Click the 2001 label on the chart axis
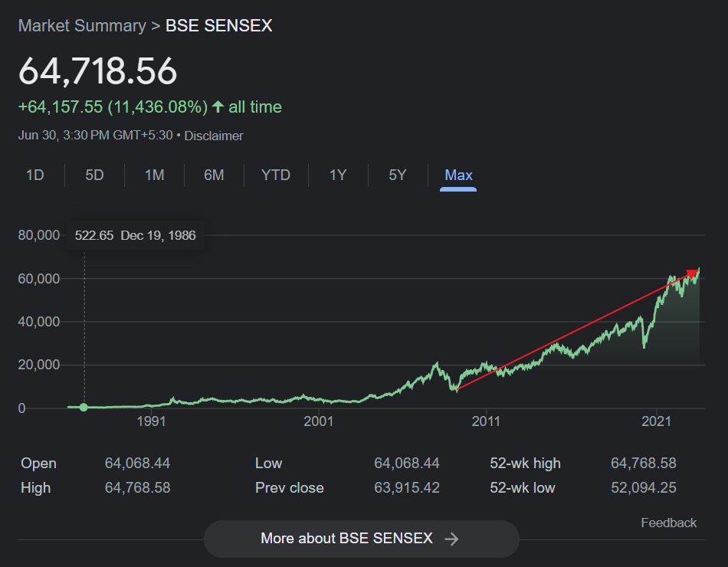The height and width of the screenshot is (567, 728). [x=319, y=421]
